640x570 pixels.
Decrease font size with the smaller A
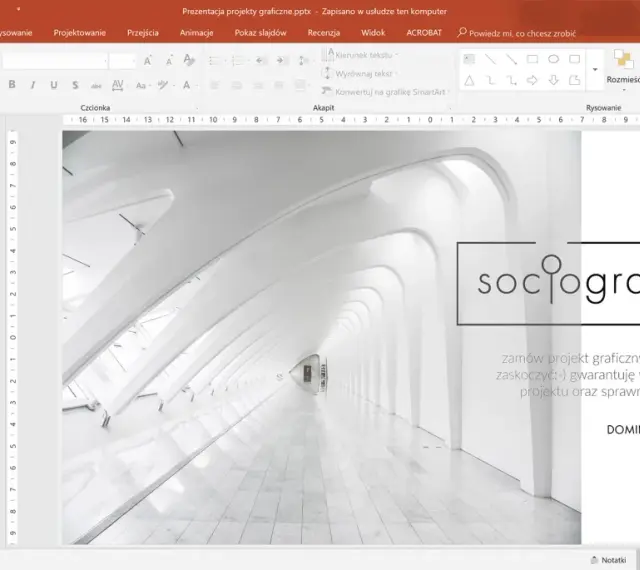click(169, 61)
